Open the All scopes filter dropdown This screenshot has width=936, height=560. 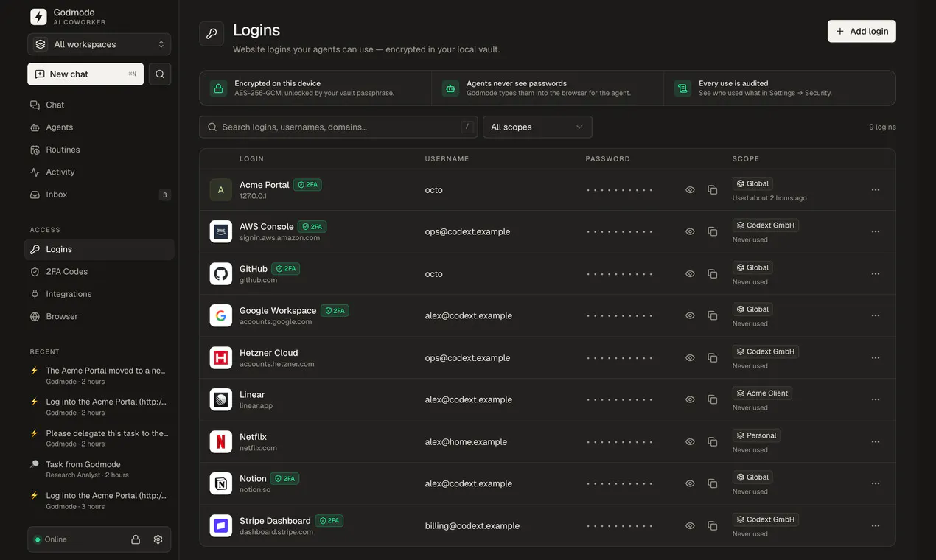537,127
